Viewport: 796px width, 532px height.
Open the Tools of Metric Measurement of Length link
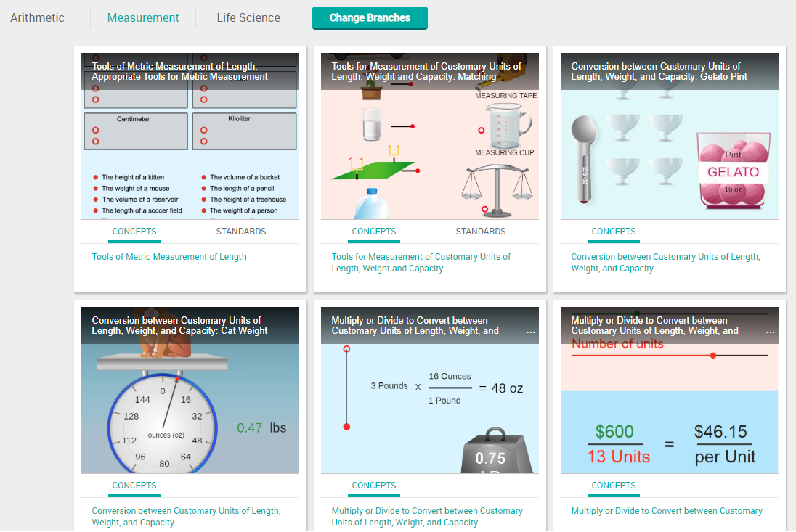tap(169, 256)
